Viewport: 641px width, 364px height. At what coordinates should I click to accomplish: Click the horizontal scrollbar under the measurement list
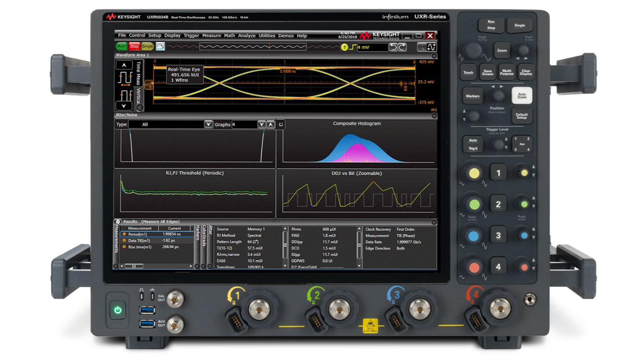[x=133, y=265]
